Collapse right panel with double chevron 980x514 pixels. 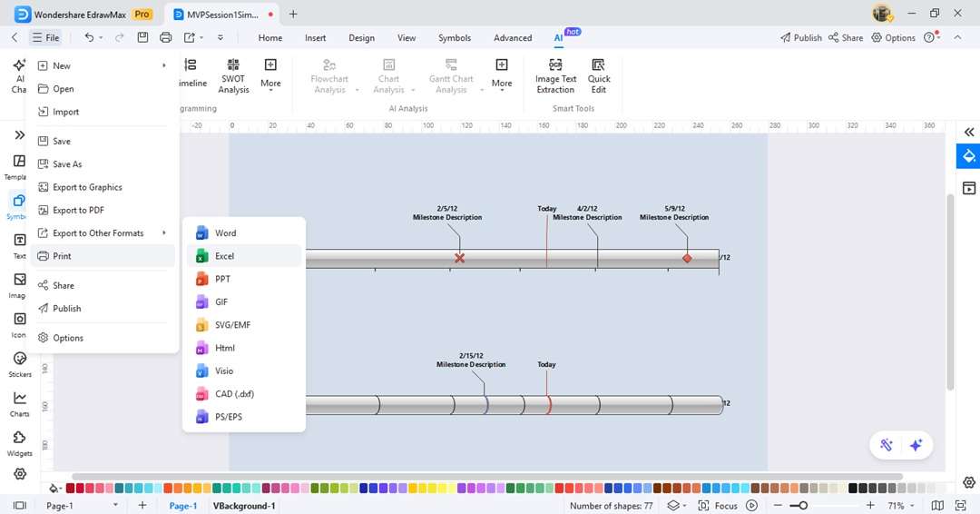[x=969, y=132]
